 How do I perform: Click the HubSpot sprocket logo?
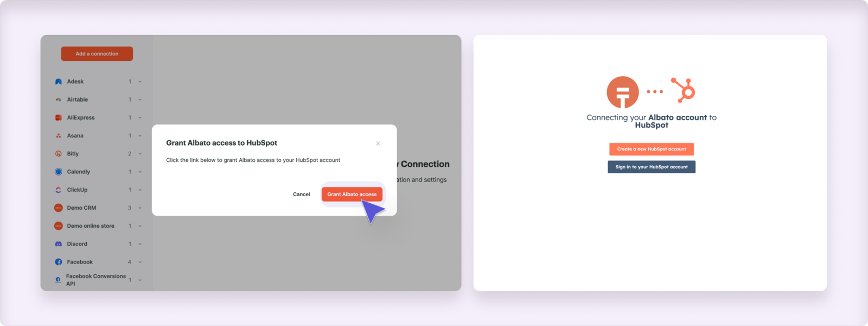684,90
